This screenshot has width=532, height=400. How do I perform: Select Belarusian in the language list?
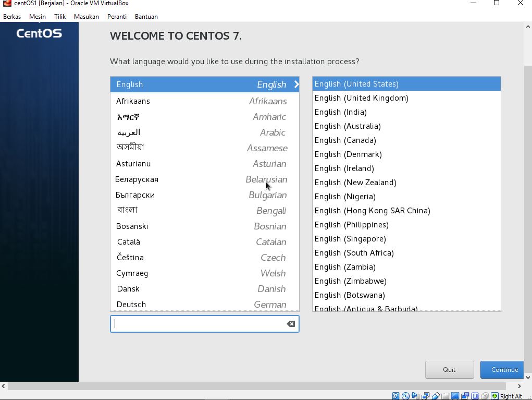[x=205, y=179]
